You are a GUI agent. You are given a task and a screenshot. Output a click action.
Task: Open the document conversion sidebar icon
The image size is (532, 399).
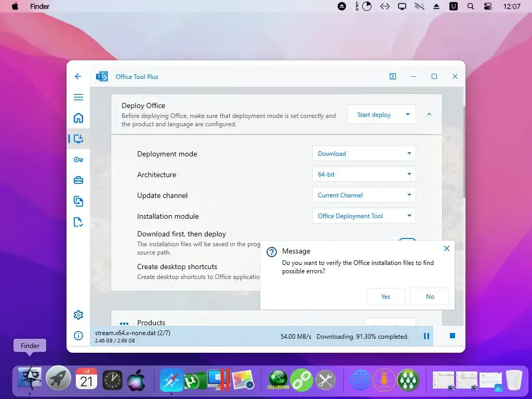tap(78, 201)
